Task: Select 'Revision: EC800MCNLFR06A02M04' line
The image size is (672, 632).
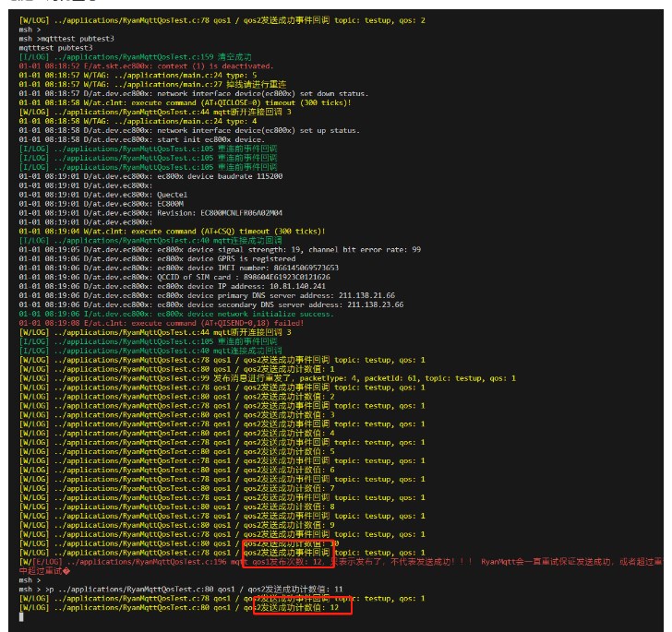Action: tap(150, 213)
